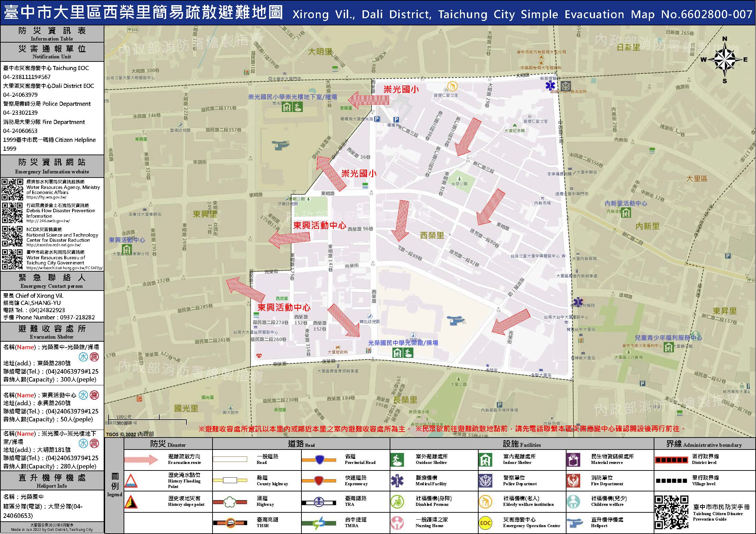The height and width of the screenshot is (534, 756).
Task: Click the Dali District EOC phone 04-24063979
Action: point(20,95)
